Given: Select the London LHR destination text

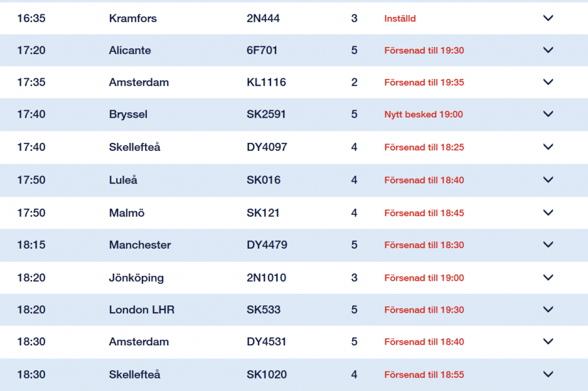Looking at the screenshot, I should pyautogui.click(x=142, y=309).
